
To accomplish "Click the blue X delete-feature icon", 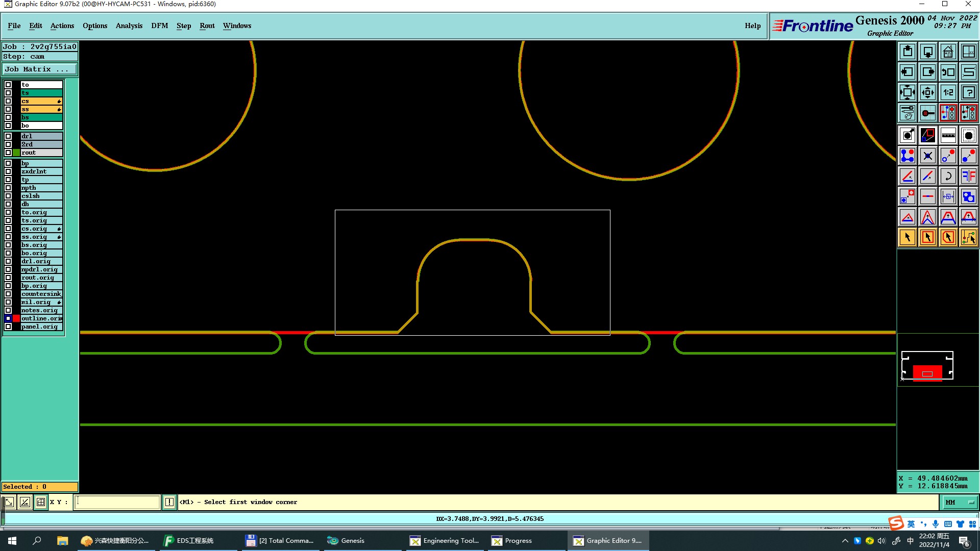I will click(928, 156).
